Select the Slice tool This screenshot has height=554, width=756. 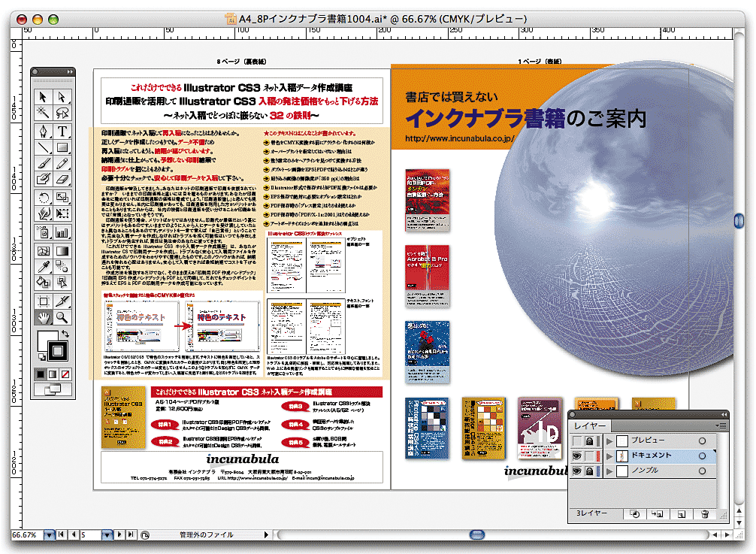pos(62,301)
